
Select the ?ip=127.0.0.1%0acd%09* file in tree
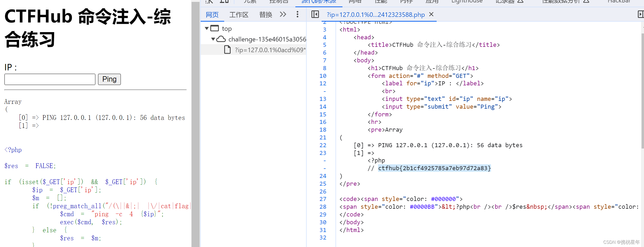253,50
